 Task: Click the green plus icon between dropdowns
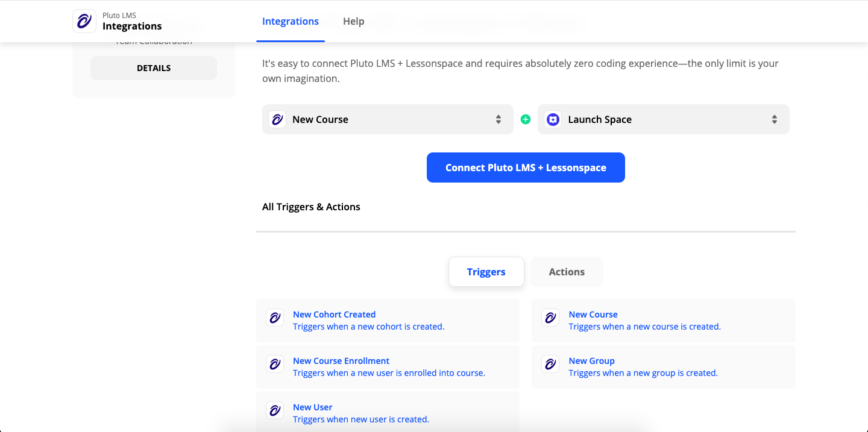pyautogui.click(x=526, y=119)
